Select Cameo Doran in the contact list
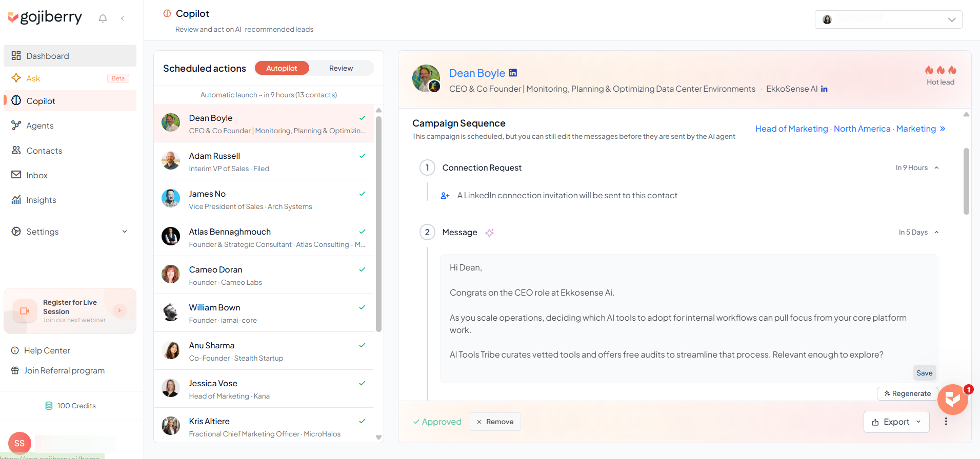The image size is (980, 459). coord(264,275)
